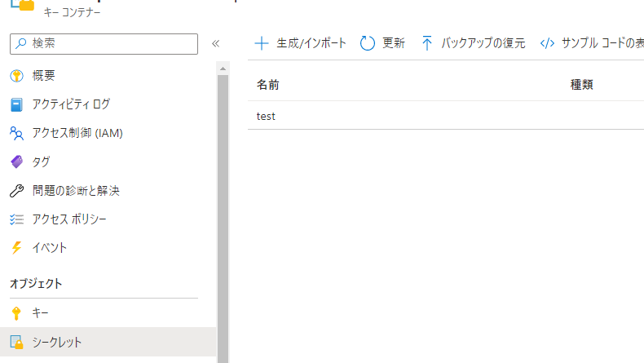Open the 概要 menu item

click(x=43, y=76)
